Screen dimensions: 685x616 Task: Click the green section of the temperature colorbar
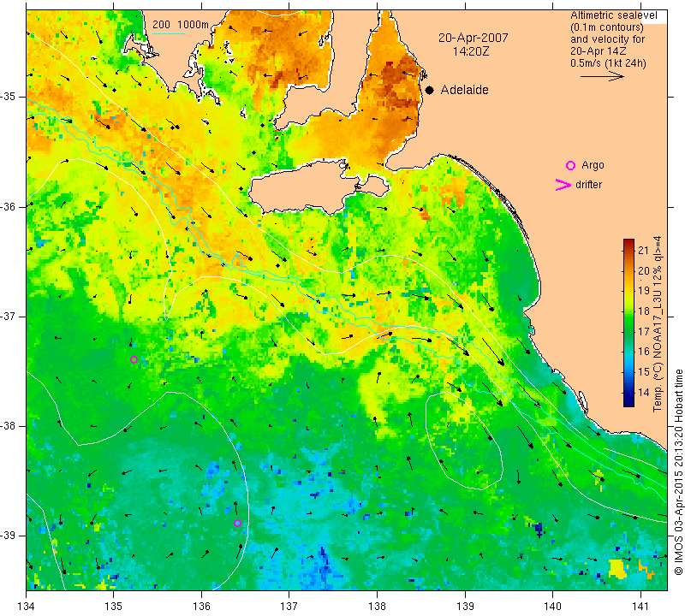628,325
